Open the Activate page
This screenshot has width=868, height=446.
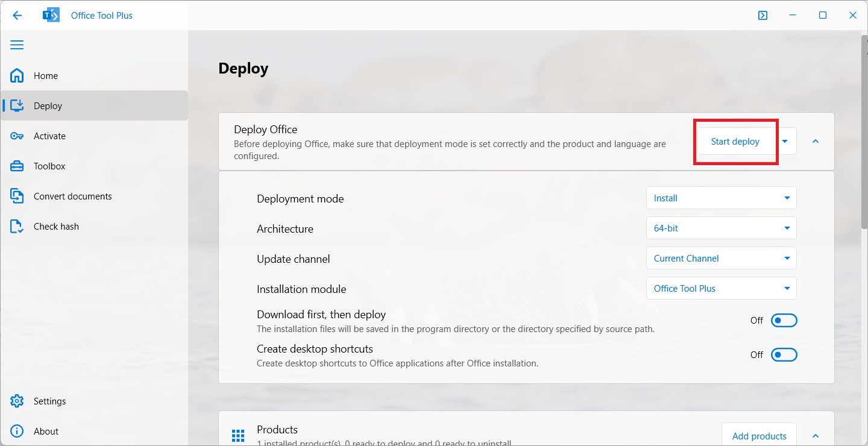tap(94, 136)
